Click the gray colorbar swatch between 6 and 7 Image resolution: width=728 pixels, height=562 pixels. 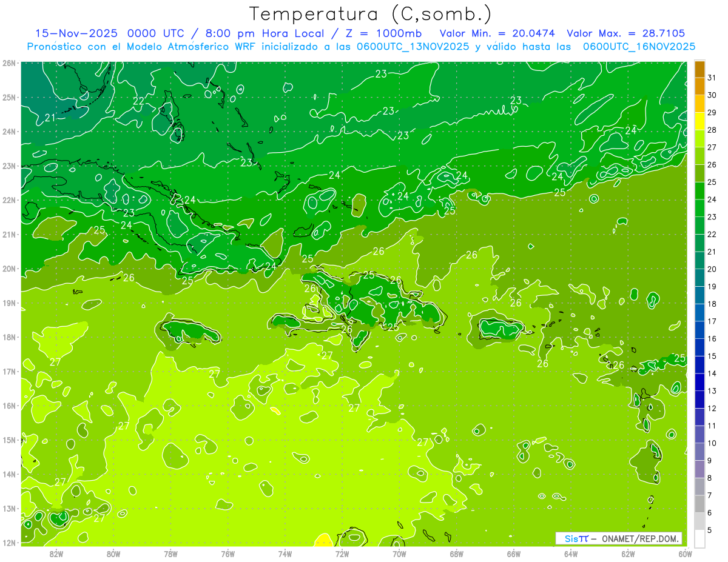(700, 504)
